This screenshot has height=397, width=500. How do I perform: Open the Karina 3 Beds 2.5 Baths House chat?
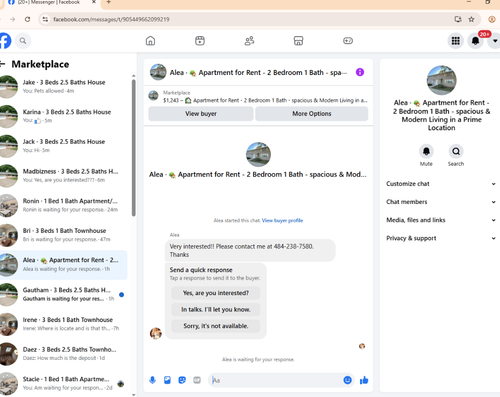click(64, 116)
